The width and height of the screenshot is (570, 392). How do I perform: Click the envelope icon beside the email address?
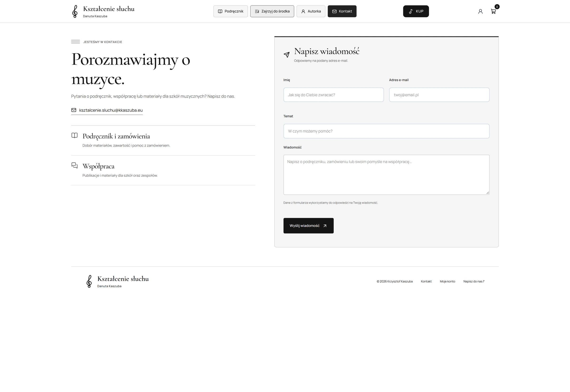(x=74, y=110)
